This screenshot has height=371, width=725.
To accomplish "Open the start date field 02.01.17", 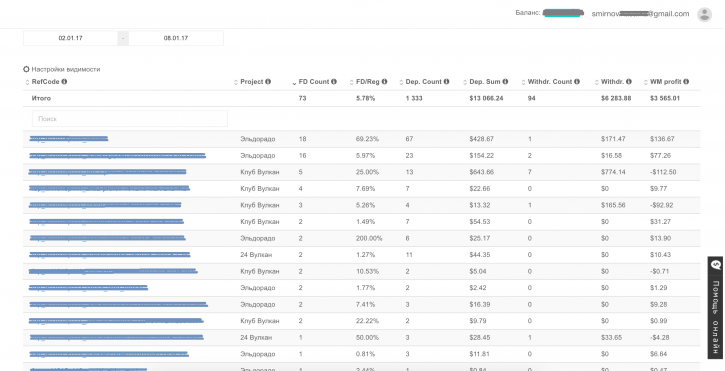I will (x=70, y=38).
